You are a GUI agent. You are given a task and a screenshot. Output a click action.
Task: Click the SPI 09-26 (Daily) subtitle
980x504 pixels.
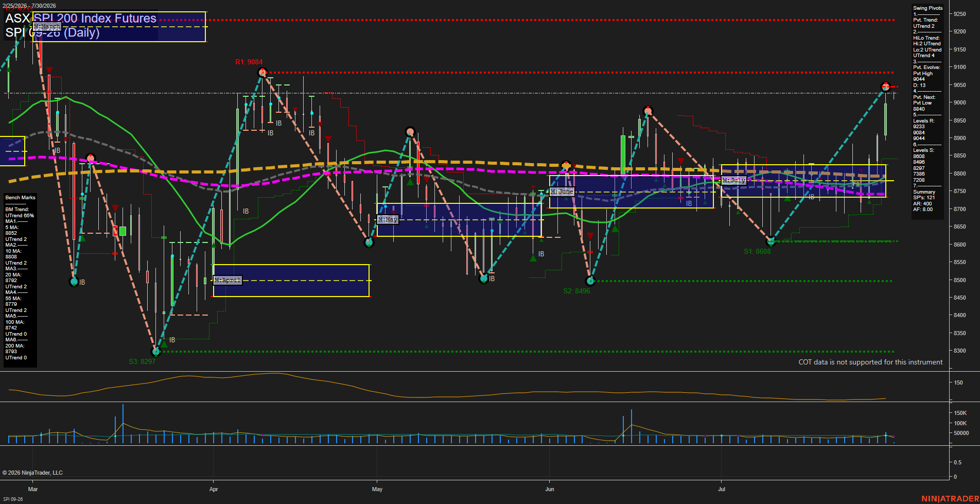[52, 32]
